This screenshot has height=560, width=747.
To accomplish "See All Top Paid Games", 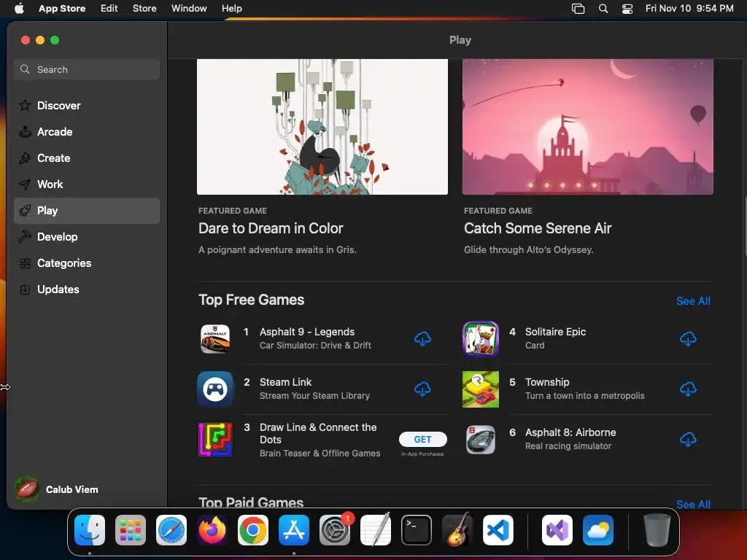I will click(693, 504).
